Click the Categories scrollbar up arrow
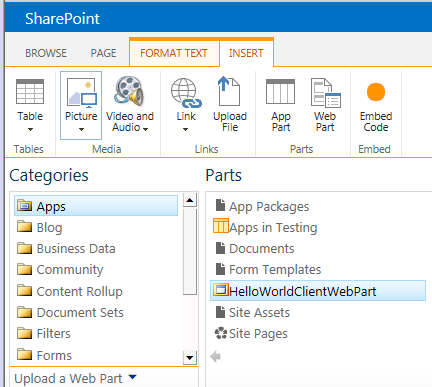The image size is (432, 387). [190, 200]
